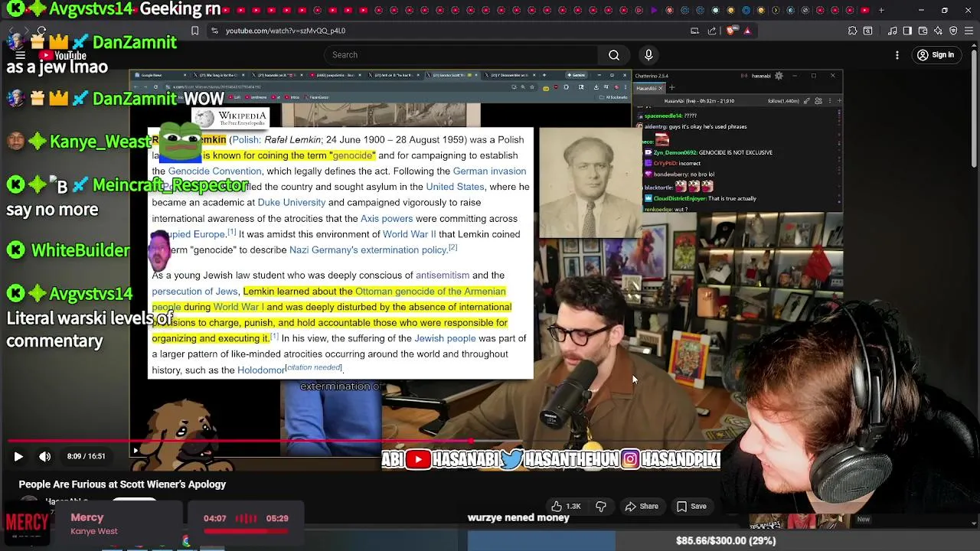This screenshot has width=980, height=551.
Task: Open music note media control icon
Action: click(x=893, y=31)
